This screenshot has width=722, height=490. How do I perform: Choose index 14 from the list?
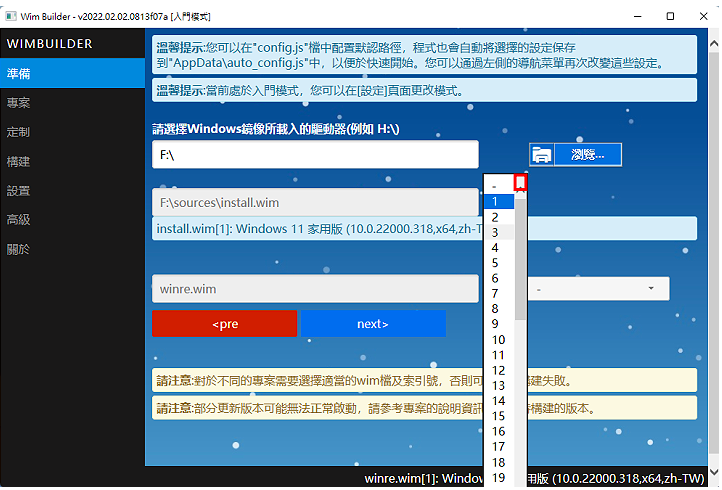click(499, 401)
